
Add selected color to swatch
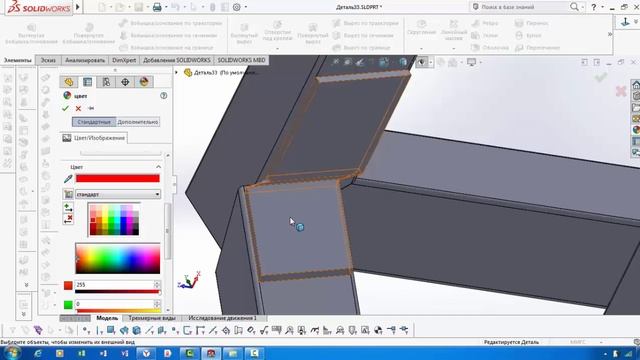pos(68,208)
